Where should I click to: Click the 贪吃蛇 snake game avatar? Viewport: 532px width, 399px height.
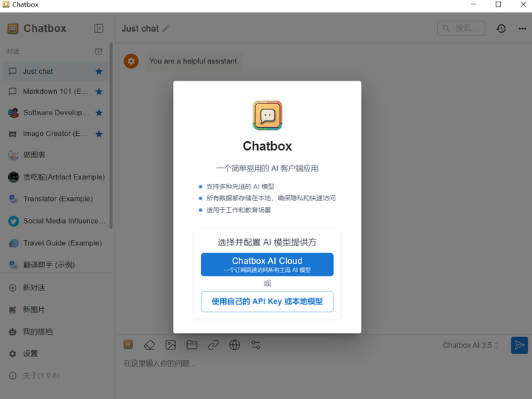coord(13,177)
